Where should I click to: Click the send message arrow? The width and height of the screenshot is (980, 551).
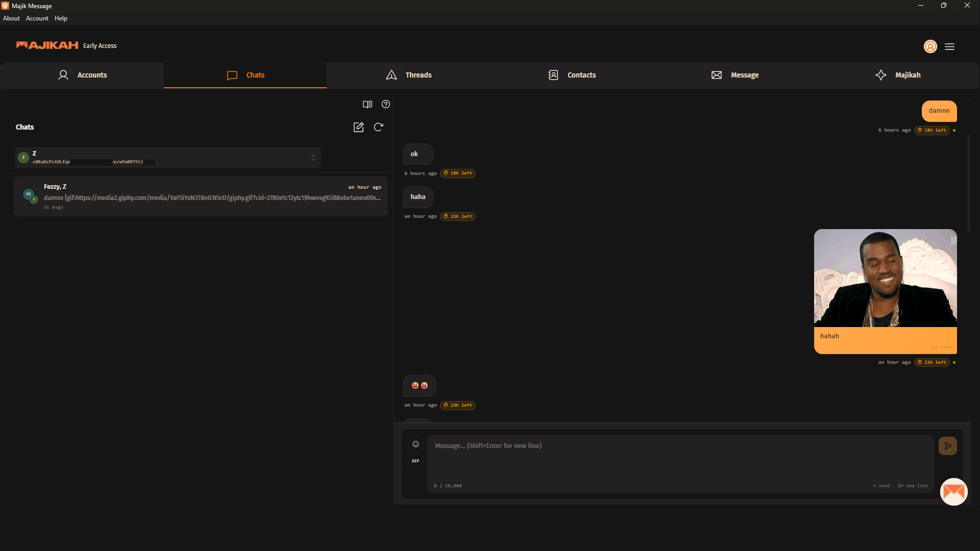point(947,446)
